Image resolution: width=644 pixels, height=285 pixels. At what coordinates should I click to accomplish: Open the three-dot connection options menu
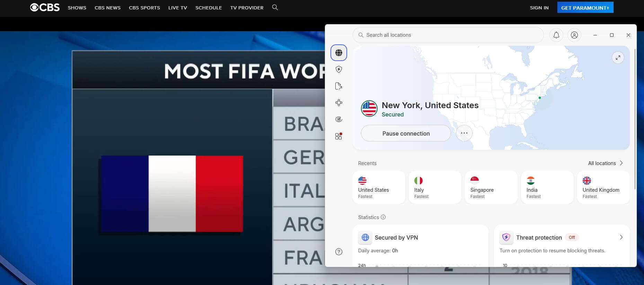pyautogui.click(x=464, y=133)
